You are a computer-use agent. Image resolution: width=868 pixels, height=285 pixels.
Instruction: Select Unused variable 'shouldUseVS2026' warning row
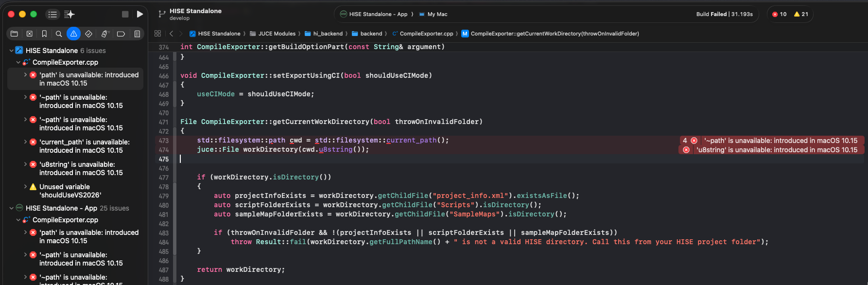click(x=75, y=191)
